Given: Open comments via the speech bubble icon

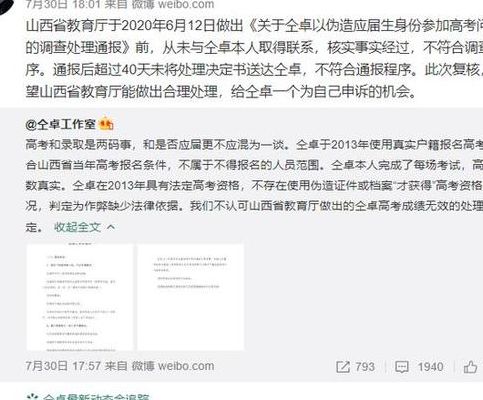Looking at the screenshot, I should [402, 367].
